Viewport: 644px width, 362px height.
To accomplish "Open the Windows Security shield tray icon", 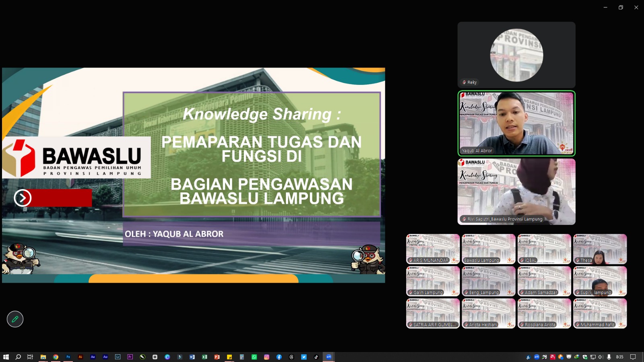I will (585, 357).
